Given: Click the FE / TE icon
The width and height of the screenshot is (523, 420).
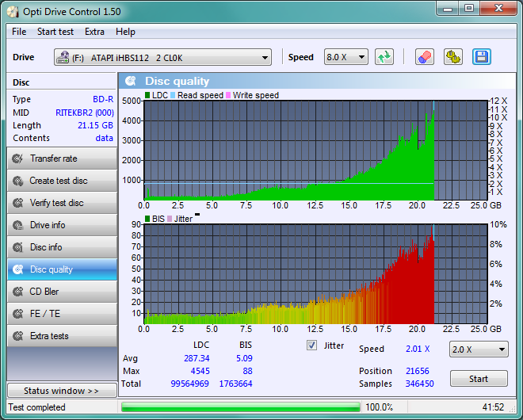Looking at the screenshot, I should pos(17,314).
